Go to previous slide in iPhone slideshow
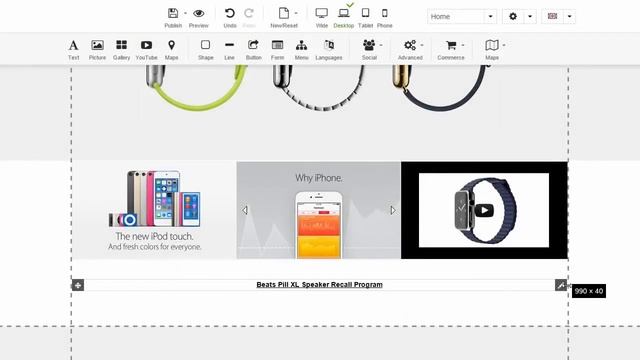 coord(245,210)
